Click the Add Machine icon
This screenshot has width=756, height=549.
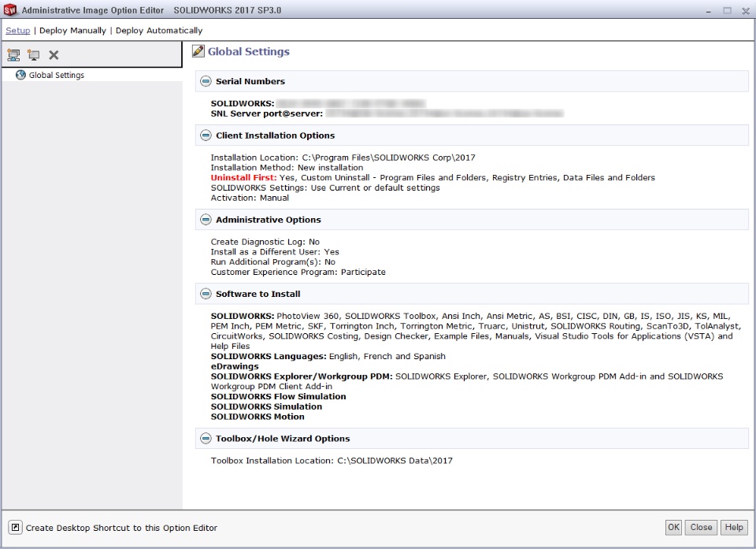tap(33, 55)
